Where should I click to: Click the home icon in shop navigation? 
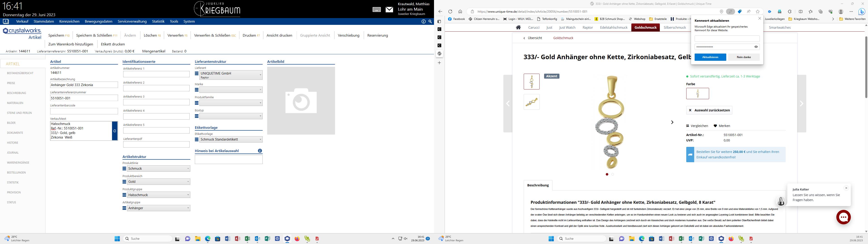pyautogui.click(x=518, y=27)
